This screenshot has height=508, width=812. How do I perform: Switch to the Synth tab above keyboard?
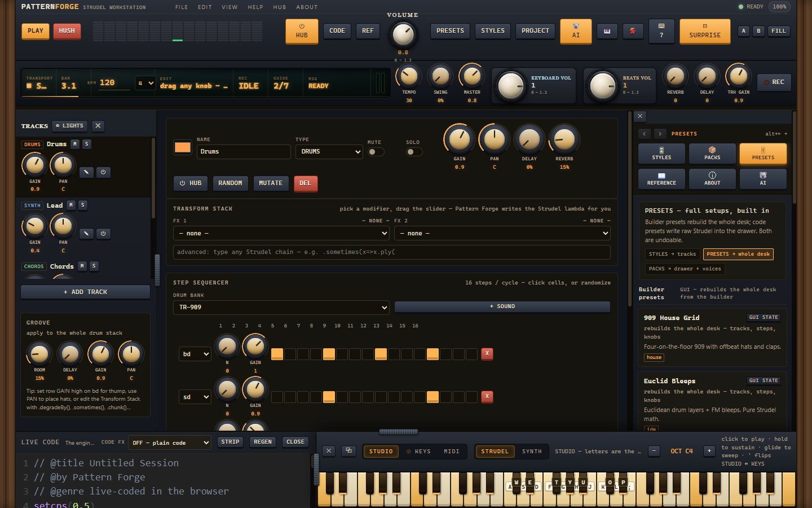[532, 452]
